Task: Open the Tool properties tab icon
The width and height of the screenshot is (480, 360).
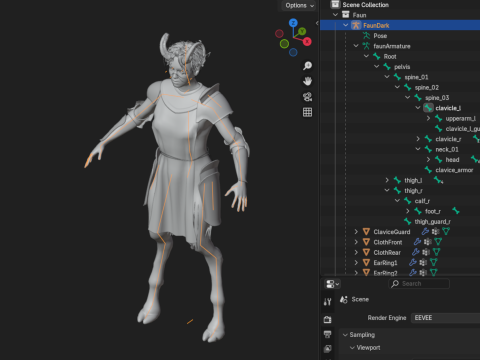Action: 327,302
